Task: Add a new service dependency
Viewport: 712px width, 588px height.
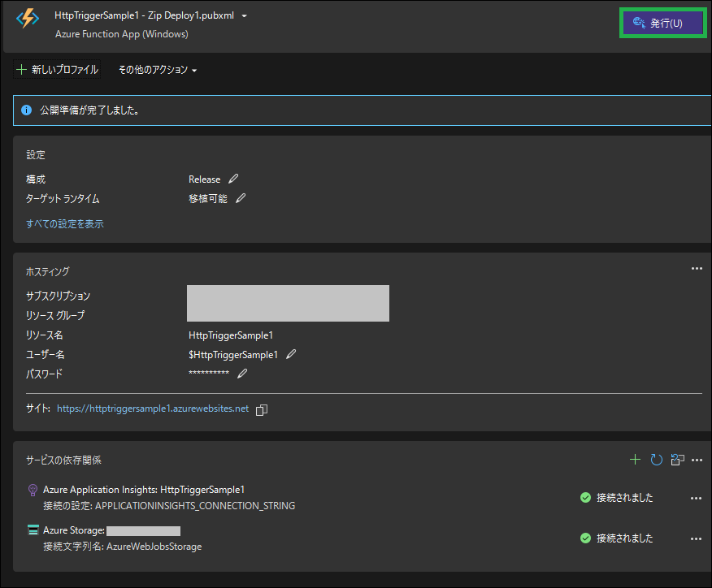Action: 636,460
